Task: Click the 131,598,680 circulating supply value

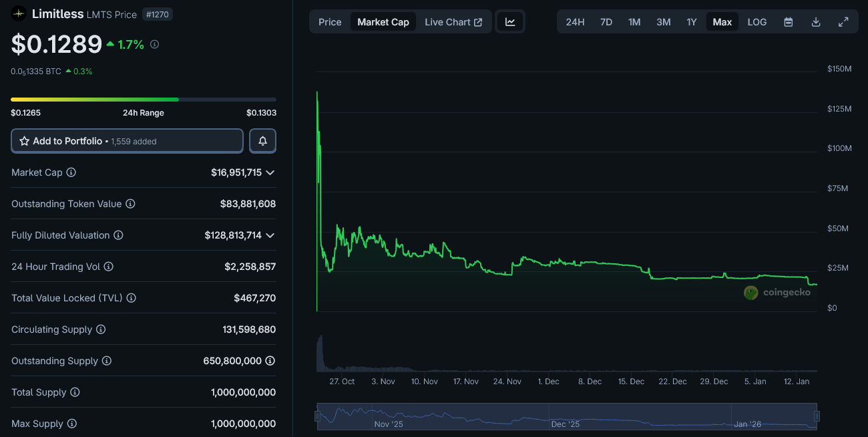Action: pyautogui.click(x=249, y=329)
